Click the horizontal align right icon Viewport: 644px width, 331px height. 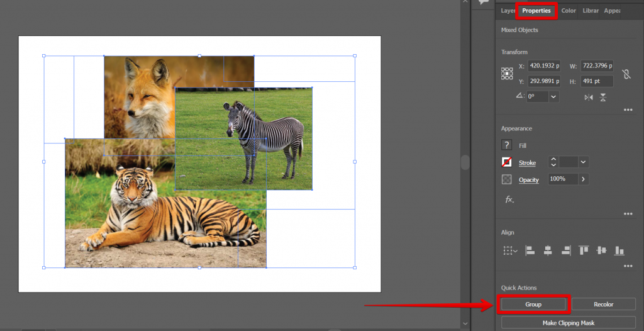566,250
